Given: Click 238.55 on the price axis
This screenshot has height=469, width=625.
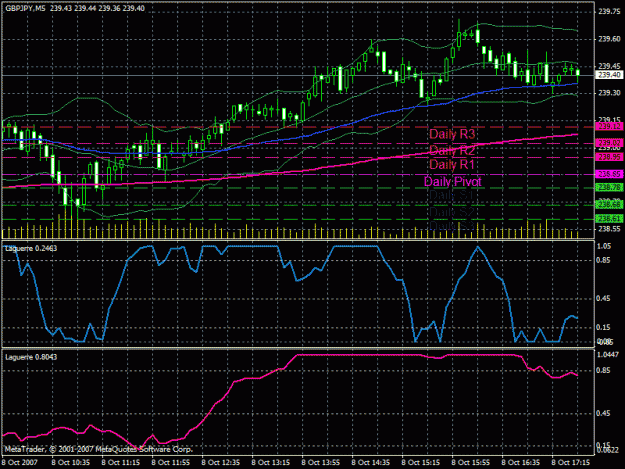Looking at the screenshot, I should [609, 229].
